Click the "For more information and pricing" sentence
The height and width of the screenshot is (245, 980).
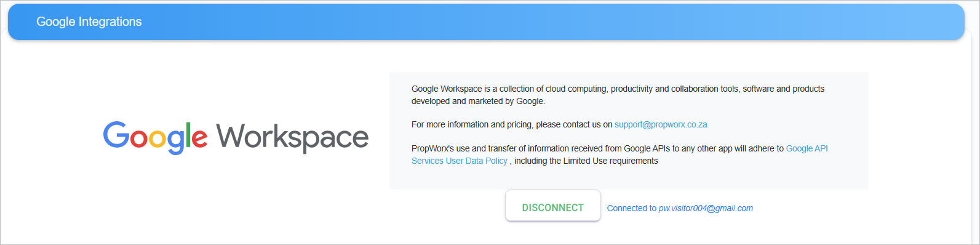[512, 124]
